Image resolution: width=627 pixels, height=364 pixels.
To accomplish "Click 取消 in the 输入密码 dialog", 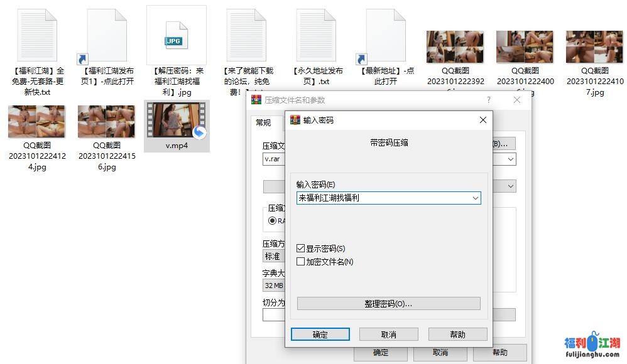I will pos(388,335).
